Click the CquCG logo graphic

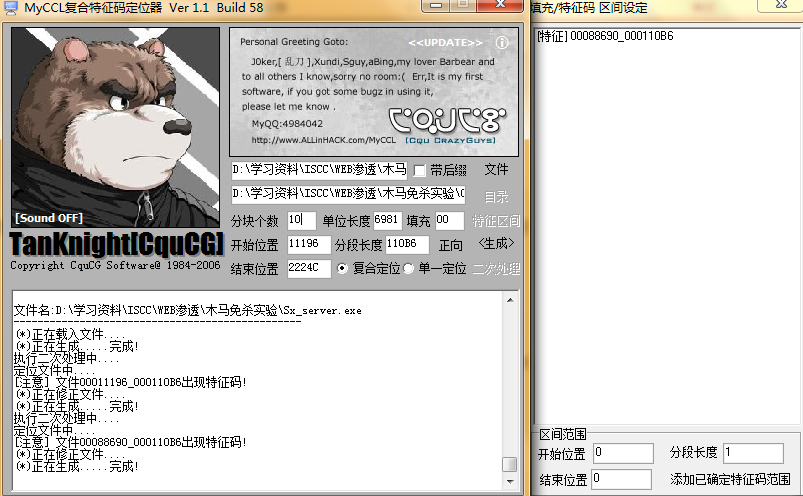(x=447, y=120)
